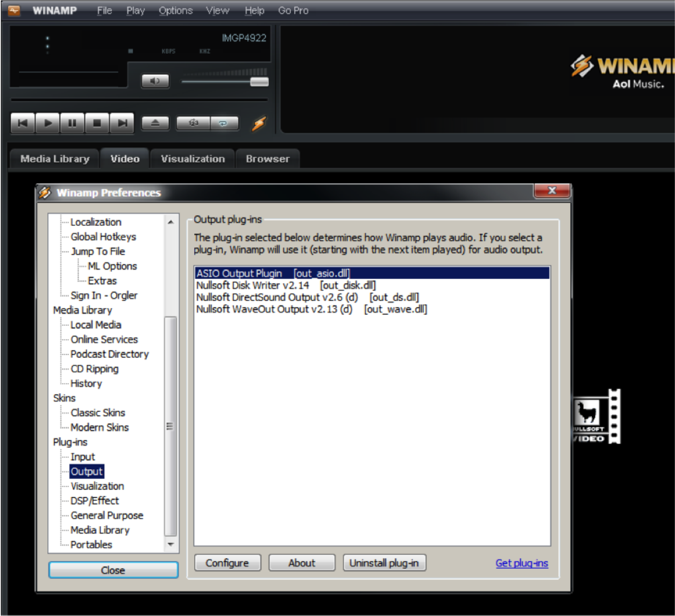
Task: Open the Options menu
Action: click(x=175, y=11)
